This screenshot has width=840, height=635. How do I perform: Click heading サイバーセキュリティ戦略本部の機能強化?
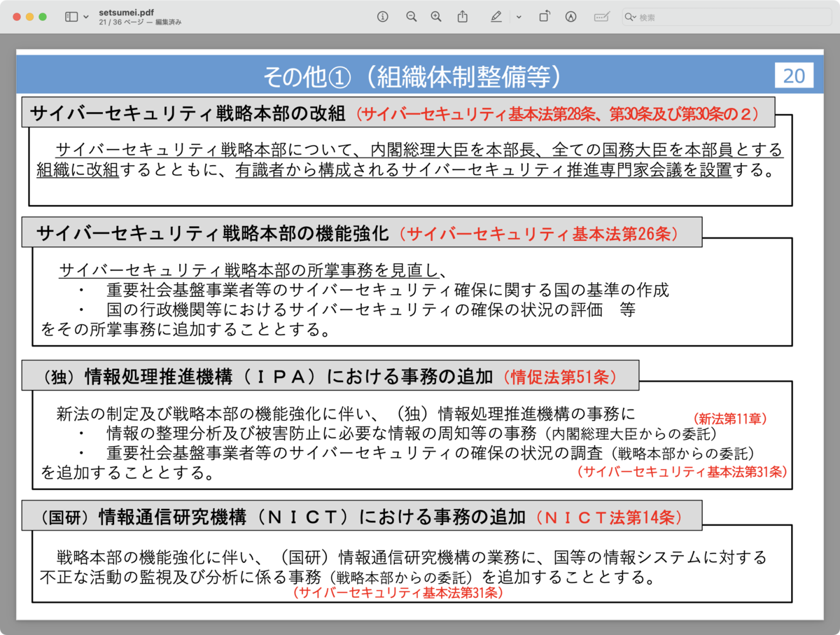pos(212,232)
